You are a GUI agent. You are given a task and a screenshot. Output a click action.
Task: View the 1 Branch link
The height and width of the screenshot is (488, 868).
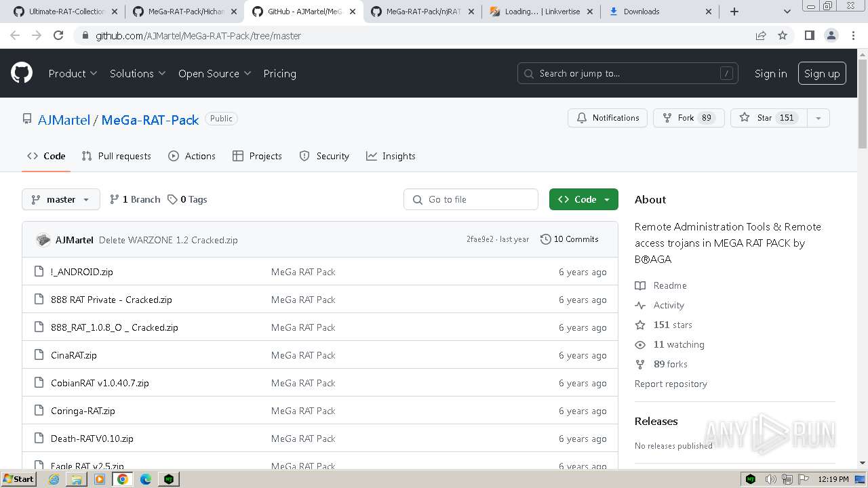pos(135,199)
